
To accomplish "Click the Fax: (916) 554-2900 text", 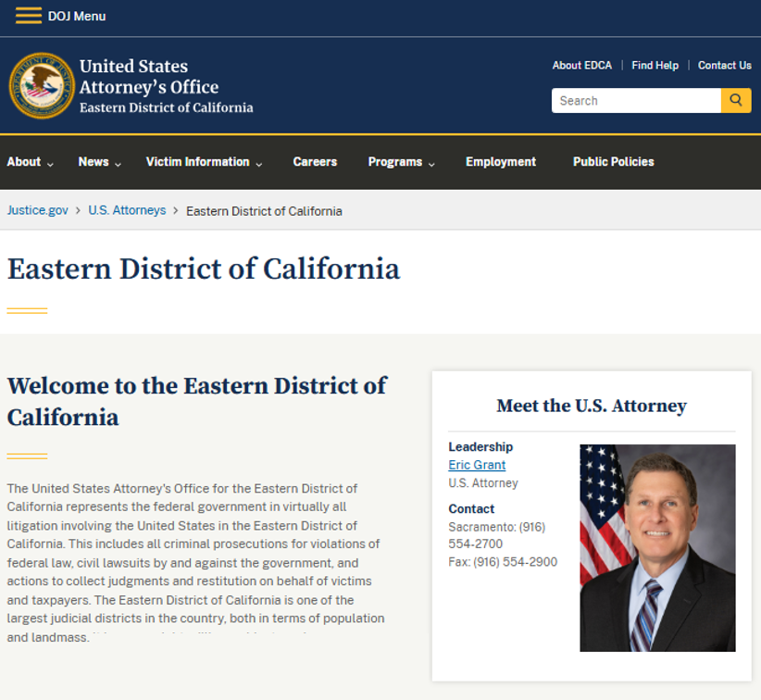I will pos(503,562).
